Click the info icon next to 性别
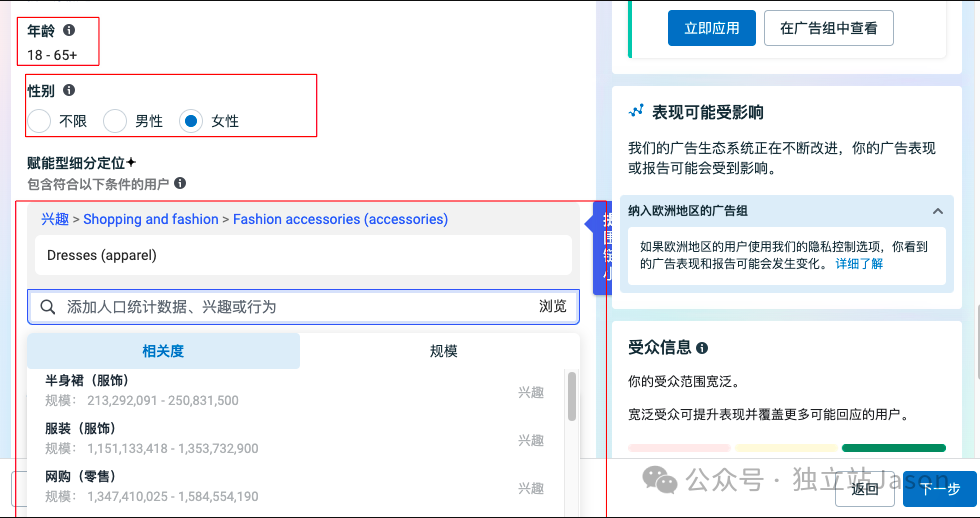This screenshot has width=980, height=518. (69, 90)
